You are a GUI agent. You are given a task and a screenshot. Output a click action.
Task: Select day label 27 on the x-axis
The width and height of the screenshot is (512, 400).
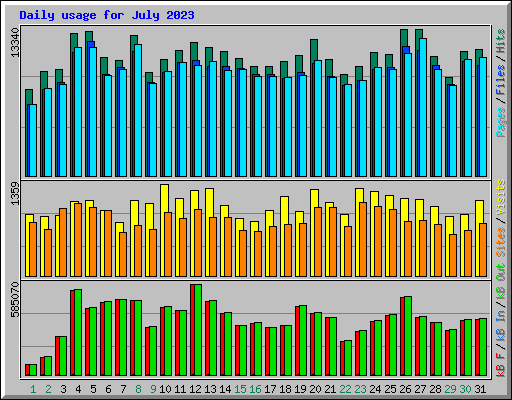(x=420, y=389)
